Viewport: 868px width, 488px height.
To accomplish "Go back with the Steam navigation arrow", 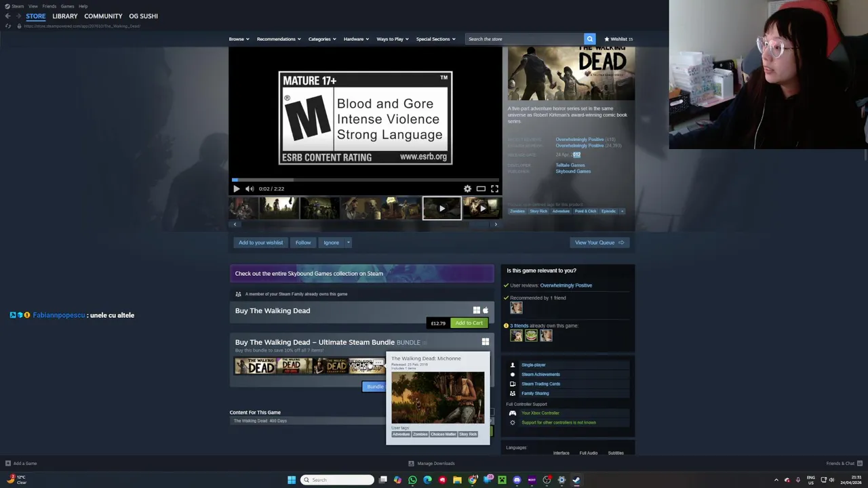I will click(7, 16).
